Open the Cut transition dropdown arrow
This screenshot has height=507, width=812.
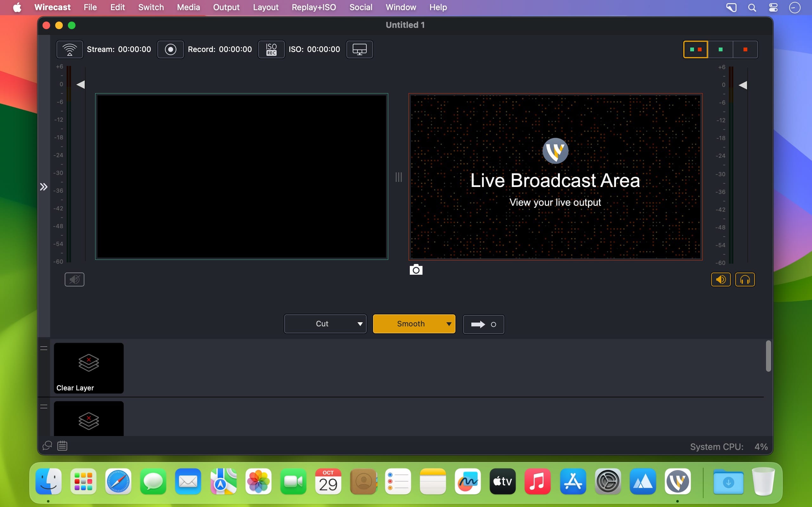click(x=360, y=324)
